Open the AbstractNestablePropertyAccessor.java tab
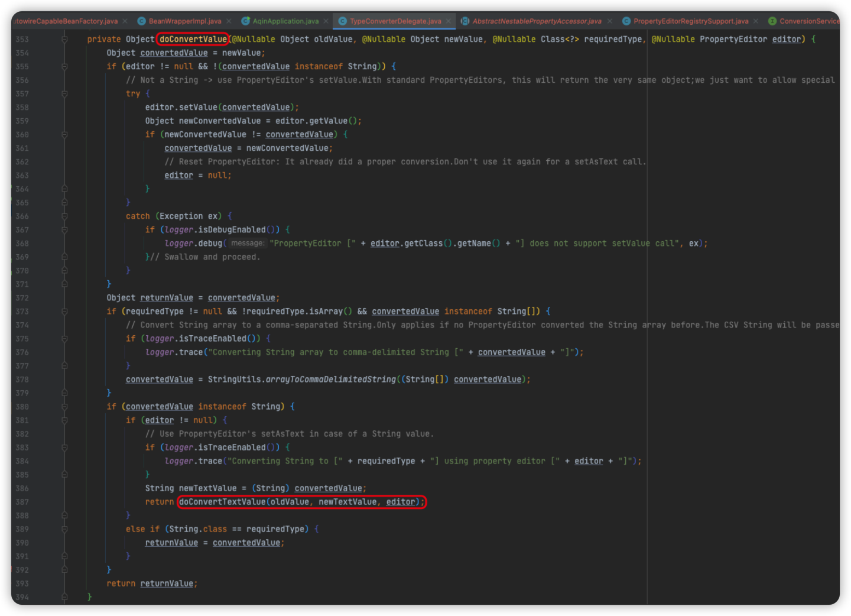Image resolution: width=851 pixels, height=616 pixels. (537, 21)
